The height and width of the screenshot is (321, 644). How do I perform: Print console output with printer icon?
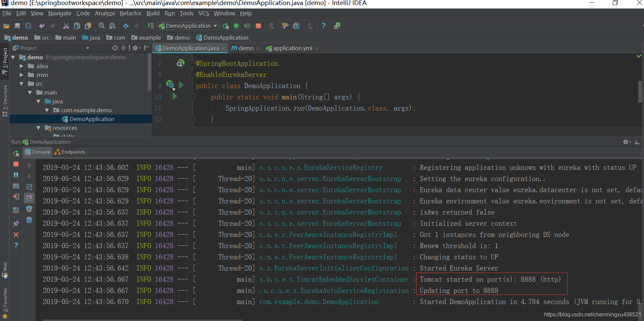[29, 209]
